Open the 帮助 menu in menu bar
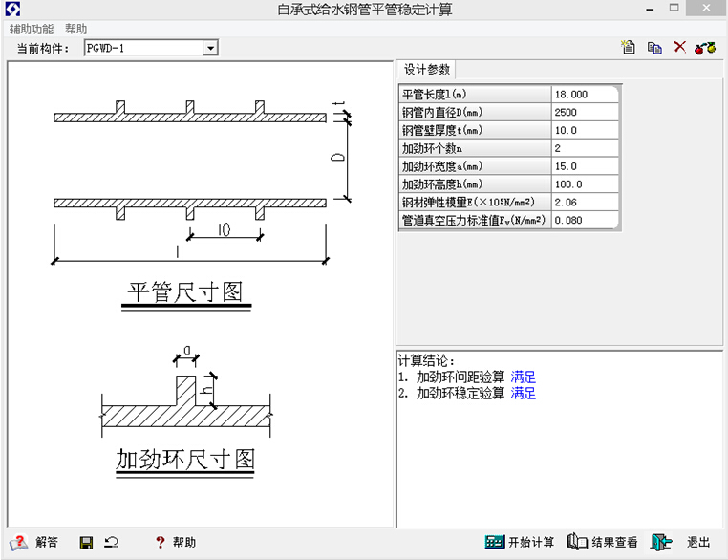 click(75, 29)
